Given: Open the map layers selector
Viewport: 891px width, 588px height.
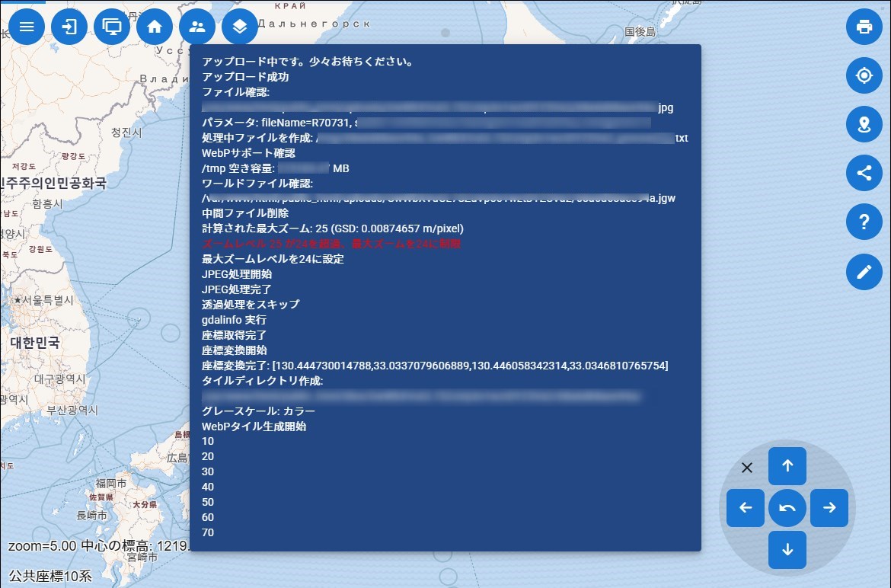Looking at the screenshot, I should click(240, 27).
